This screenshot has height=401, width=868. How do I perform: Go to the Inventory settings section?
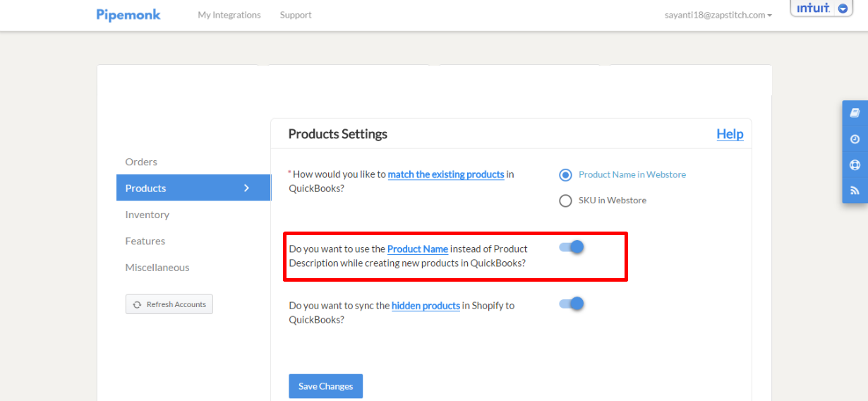[x=147, y=215]
